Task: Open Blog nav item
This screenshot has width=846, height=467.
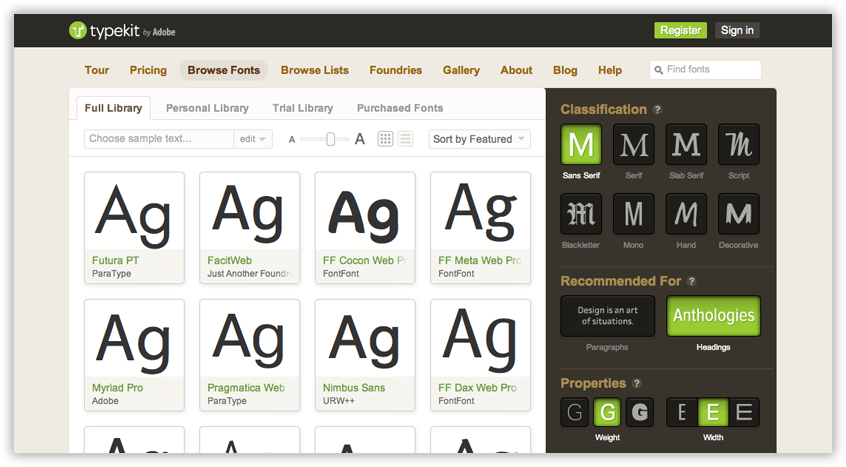Action: coord(565,70)
